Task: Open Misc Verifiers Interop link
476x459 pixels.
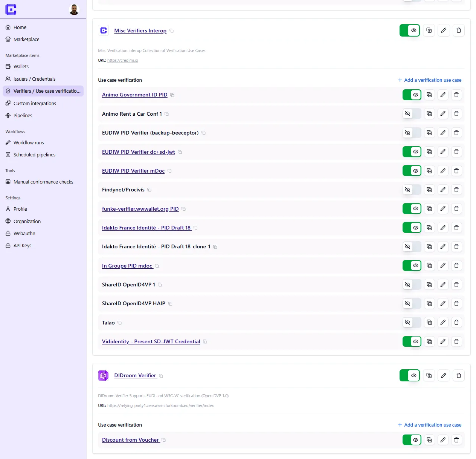Action: coord(140,31)
